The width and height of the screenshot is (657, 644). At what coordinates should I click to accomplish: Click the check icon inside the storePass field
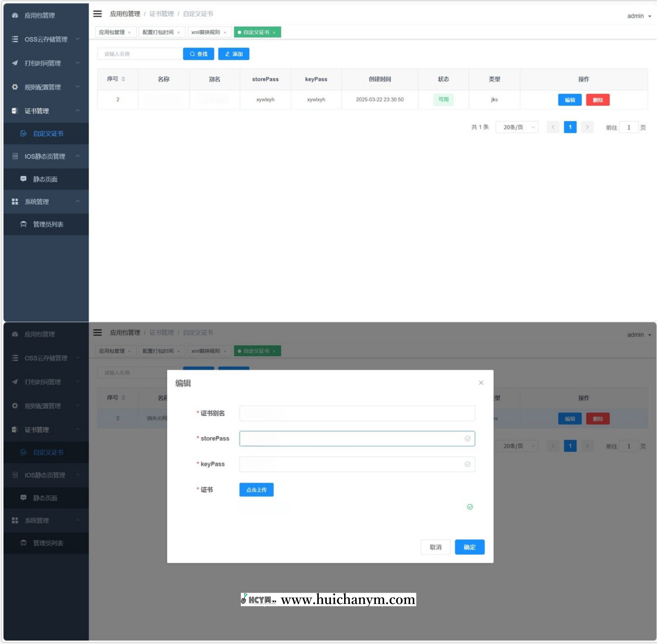(x=468, y=439)
